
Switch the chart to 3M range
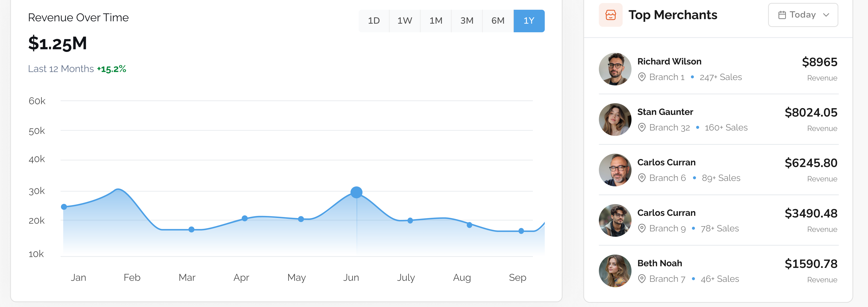pos(467,21)
